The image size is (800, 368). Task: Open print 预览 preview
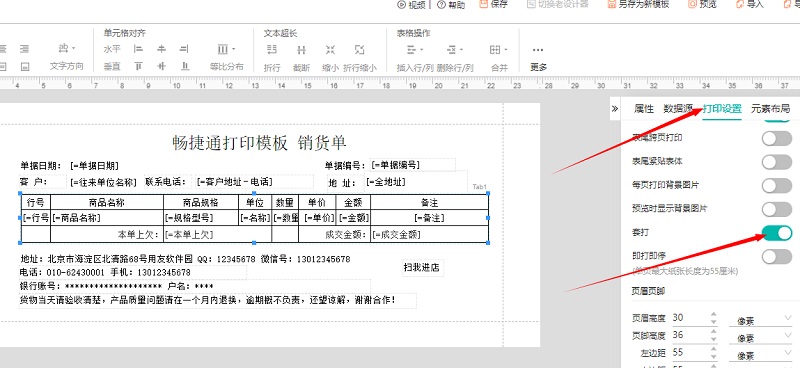(x=702, y=5)
